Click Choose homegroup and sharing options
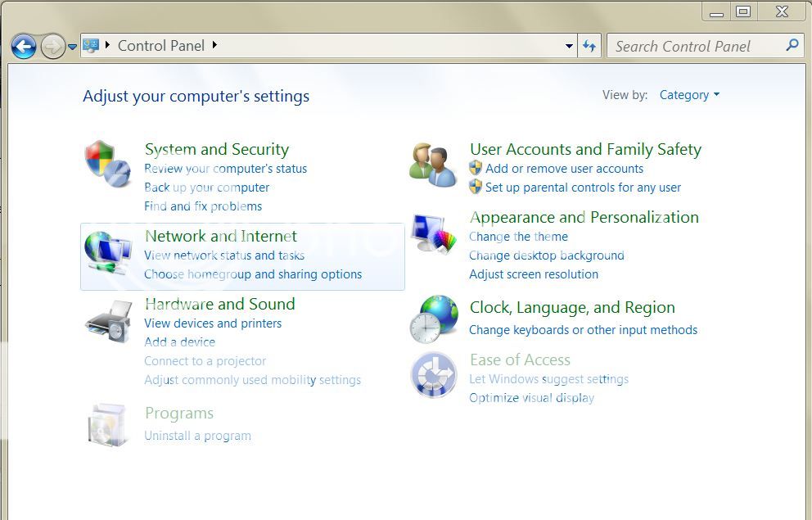 tap(253, 274)
